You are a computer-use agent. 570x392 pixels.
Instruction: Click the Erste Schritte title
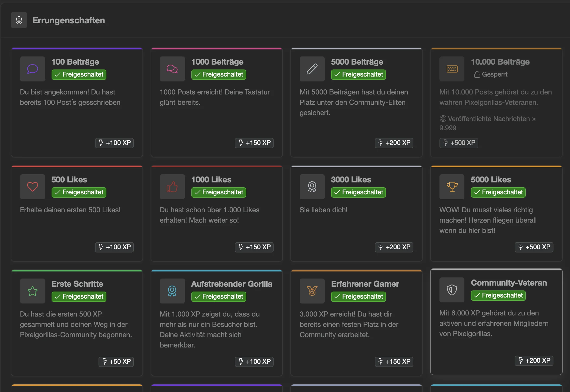(77, 284)
